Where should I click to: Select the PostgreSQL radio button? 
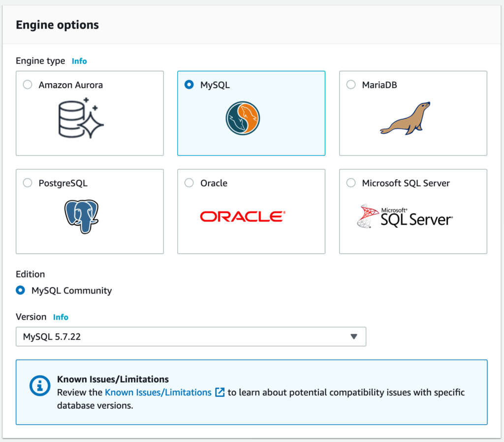coord(28,183)
